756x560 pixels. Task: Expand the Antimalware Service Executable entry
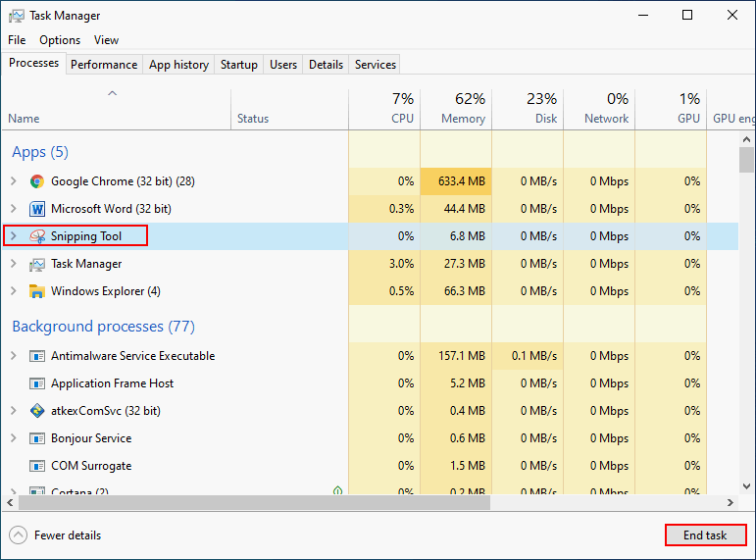(x=14, y=356)
